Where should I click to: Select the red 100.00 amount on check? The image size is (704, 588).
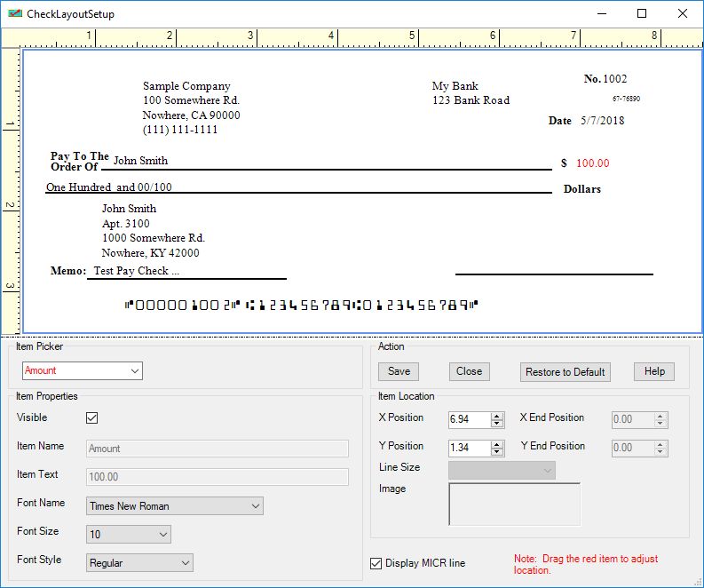coord(593,163)
